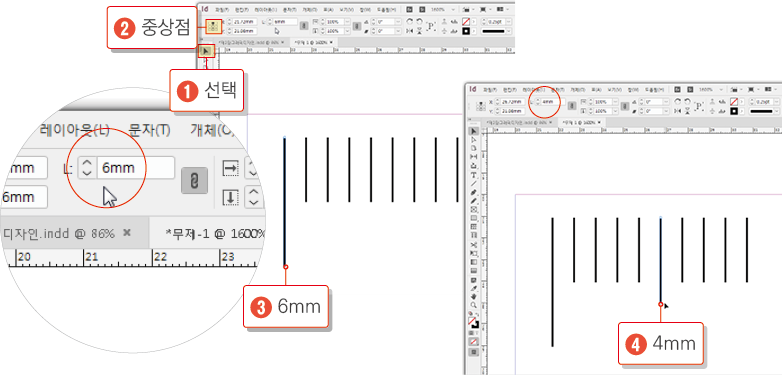Select the Hand tool in right window toolbox
Screen dimensions: 782x375
474,296
